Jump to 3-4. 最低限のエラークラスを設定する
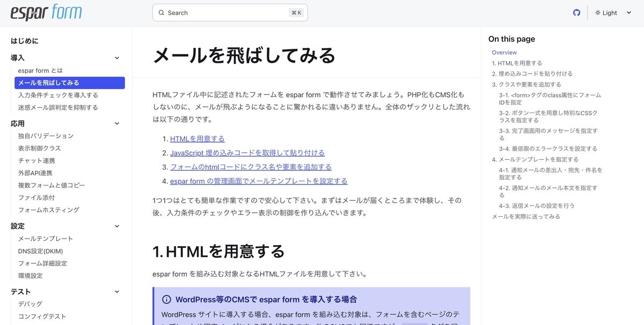This screenshot has width=644, height=325. pyautogui.click(x=548, y=149)
